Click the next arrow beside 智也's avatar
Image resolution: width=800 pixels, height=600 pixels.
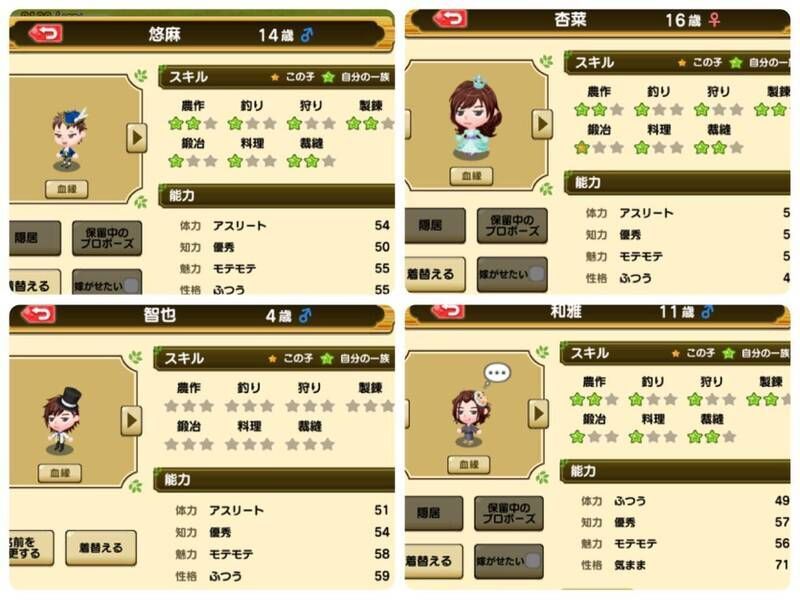(x=132, y=420)
